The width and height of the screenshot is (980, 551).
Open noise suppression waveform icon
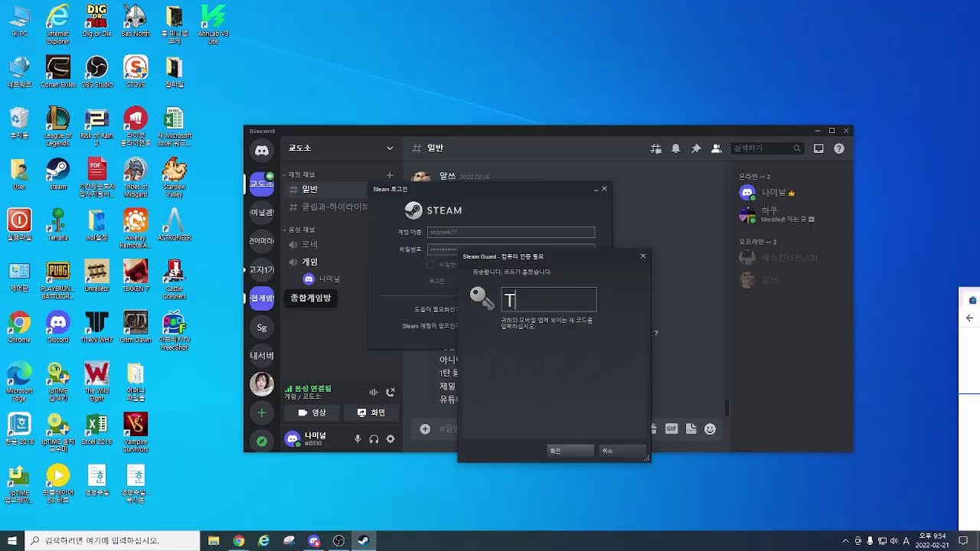[x=374, y=392]
